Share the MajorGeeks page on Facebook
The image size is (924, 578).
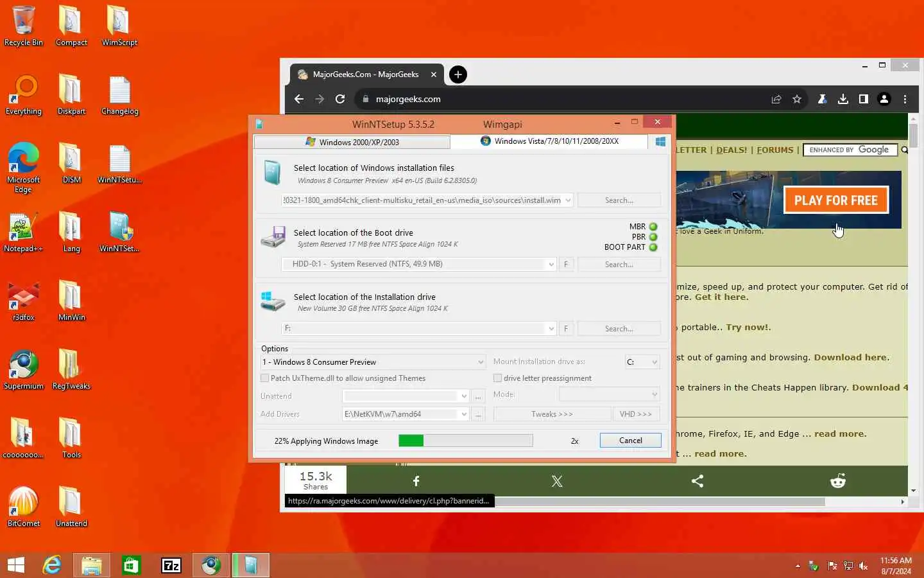tap(416, 481)
